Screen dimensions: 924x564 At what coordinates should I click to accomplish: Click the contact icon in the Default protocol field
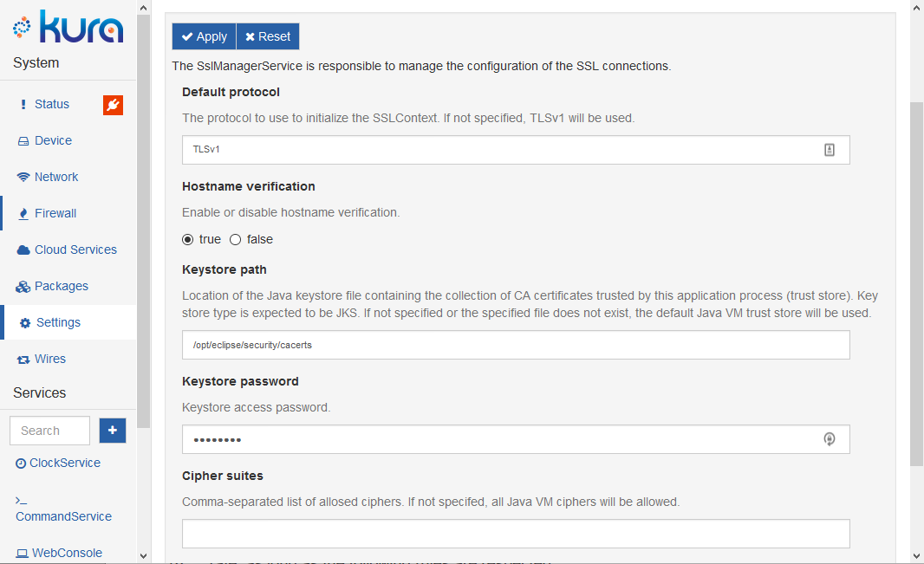pos(829,150)
